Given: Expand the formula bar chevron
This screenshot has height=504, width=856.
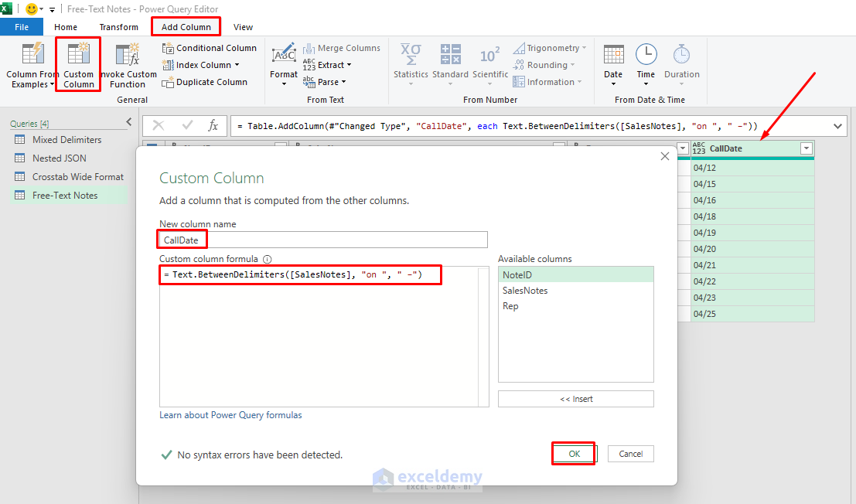Looking at the screenshot, I should (x=837, y=126).
